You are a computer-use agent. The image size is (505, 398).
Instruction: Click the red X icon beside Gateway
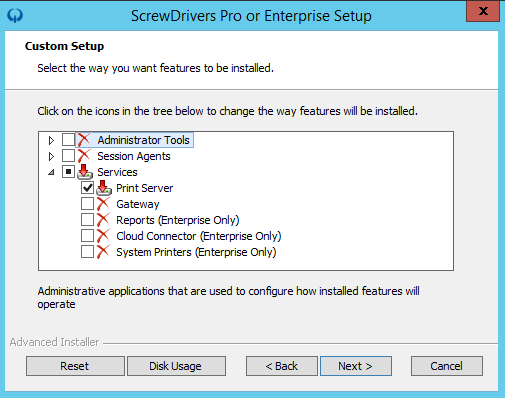point(103,204)
